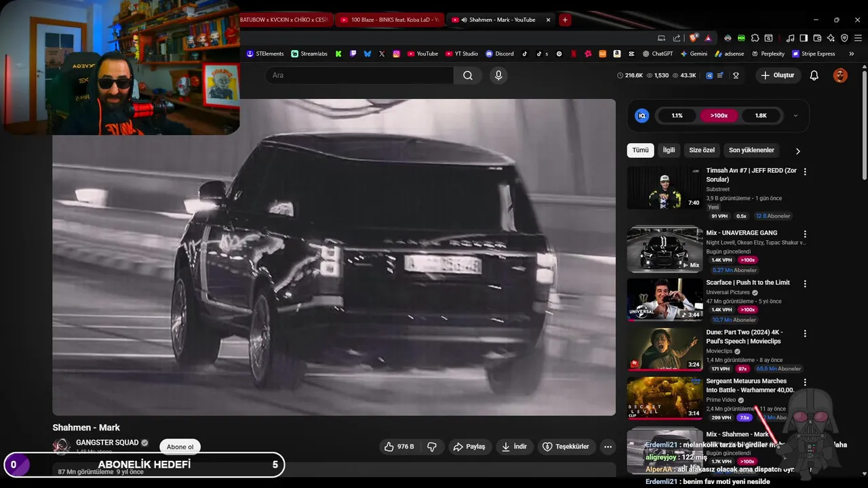Viewport: 868px width, 488px height.
Task: Open the Scarface Push It to the Limit thumbnail
Action: click(x=665, y=300)
